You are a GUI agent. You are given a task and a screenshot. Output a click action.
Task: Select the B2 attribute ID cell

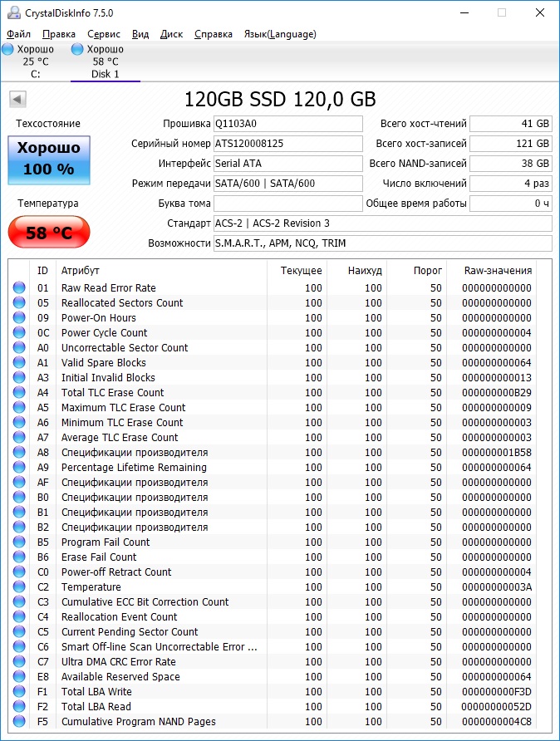coord(43,527)
